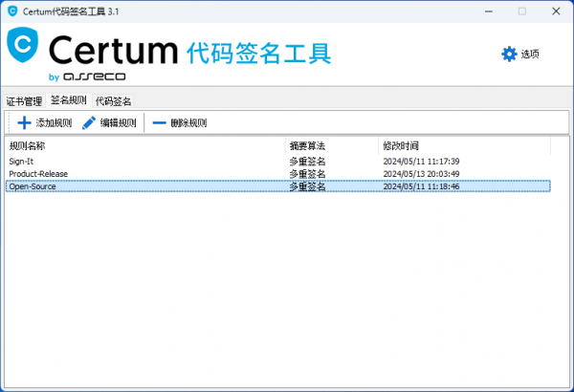The image size is (574, 392).
Task: Click the 编辑规则 button label
Action: [x=119, y=122]
